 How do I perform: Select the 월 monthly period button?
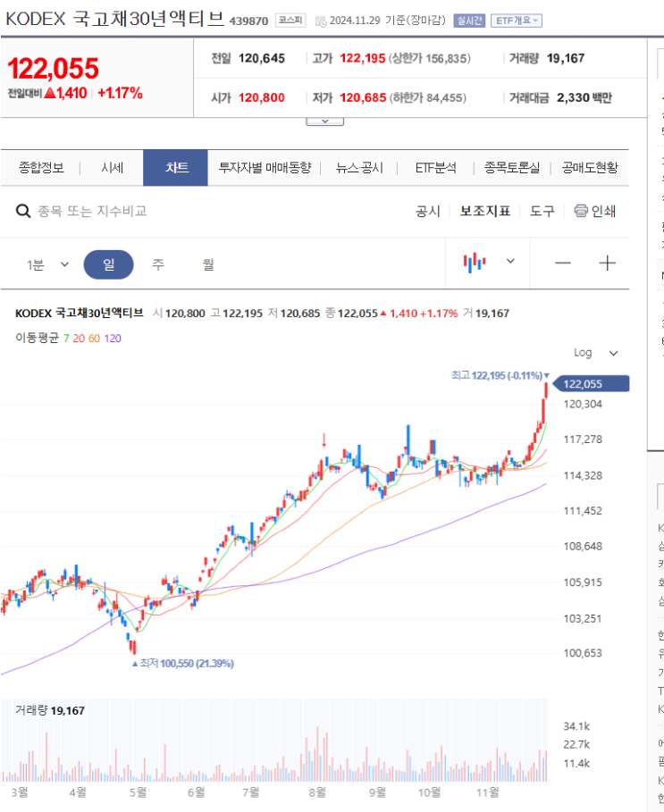[x=208, y=264]
